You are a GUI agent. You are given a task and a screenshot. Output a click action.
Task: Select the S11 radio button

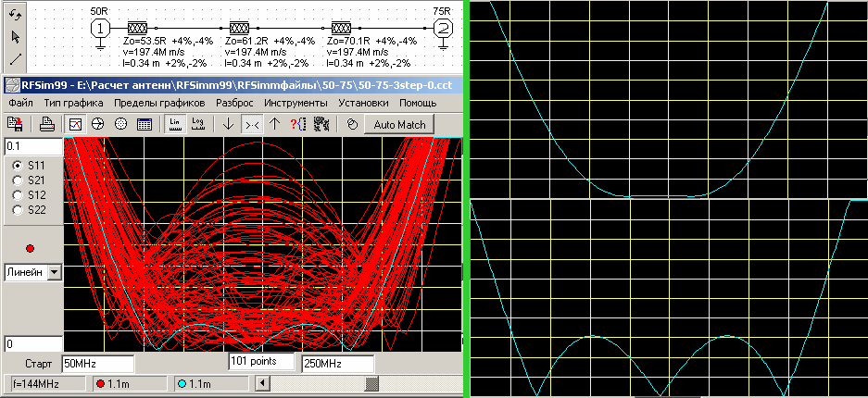[x=18, y=165]
